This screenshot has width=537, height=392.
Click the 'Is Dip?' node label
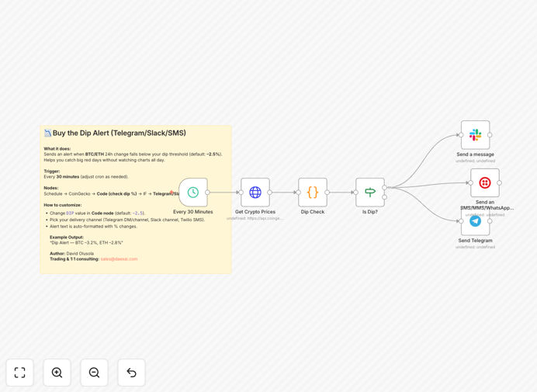[370, 212]
